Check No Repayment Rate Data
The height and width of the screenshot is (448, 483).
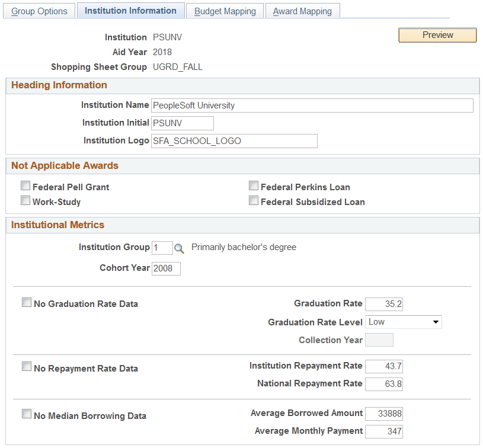pos(27,366)
